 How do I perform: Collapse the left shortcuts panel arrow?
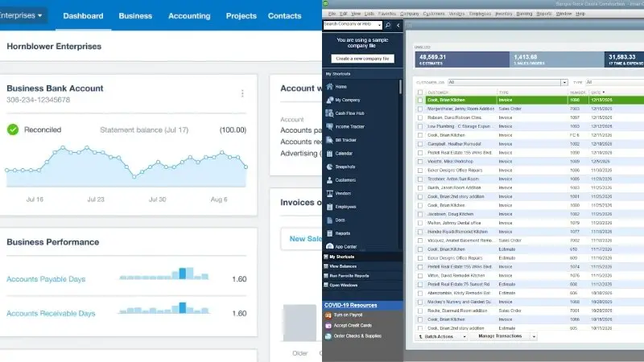click(398, 25)
